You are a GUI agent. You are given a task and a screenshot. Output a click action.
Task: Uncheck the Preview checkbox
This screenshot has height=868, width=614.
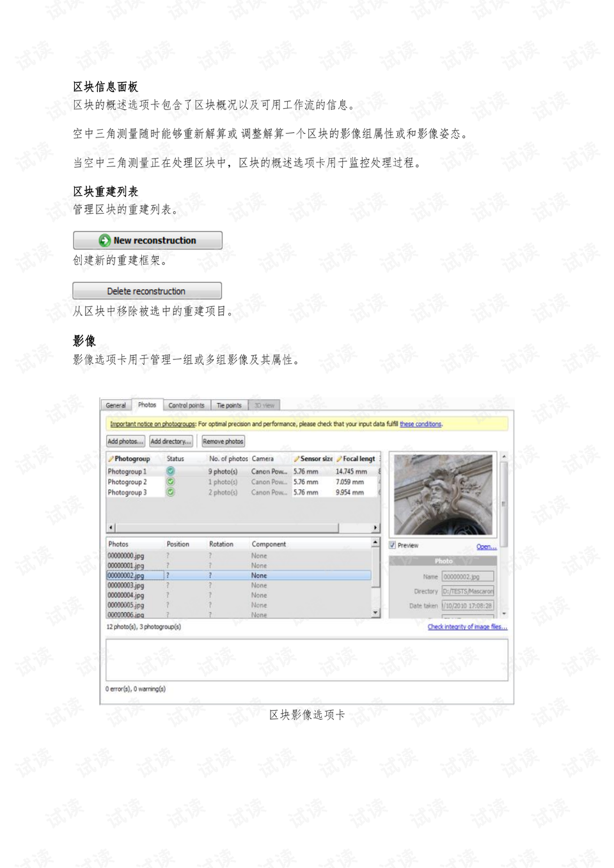pos(391,546)
